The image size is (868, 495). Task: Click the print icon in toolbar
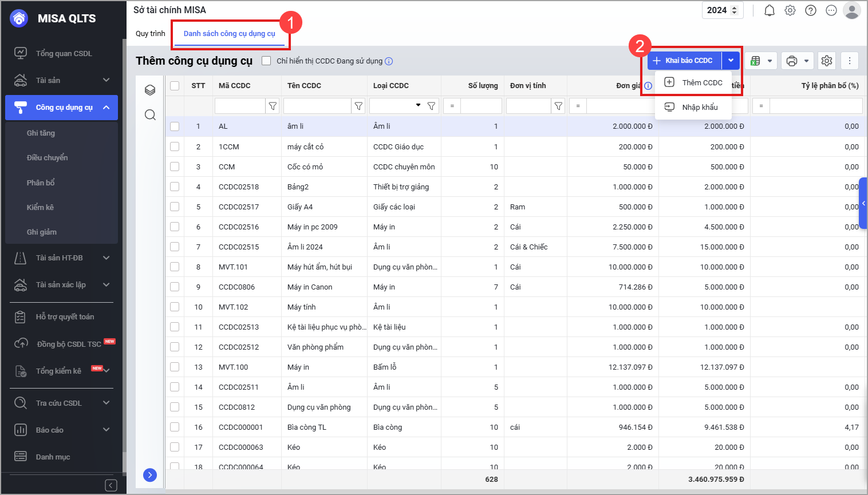point(792,61)
